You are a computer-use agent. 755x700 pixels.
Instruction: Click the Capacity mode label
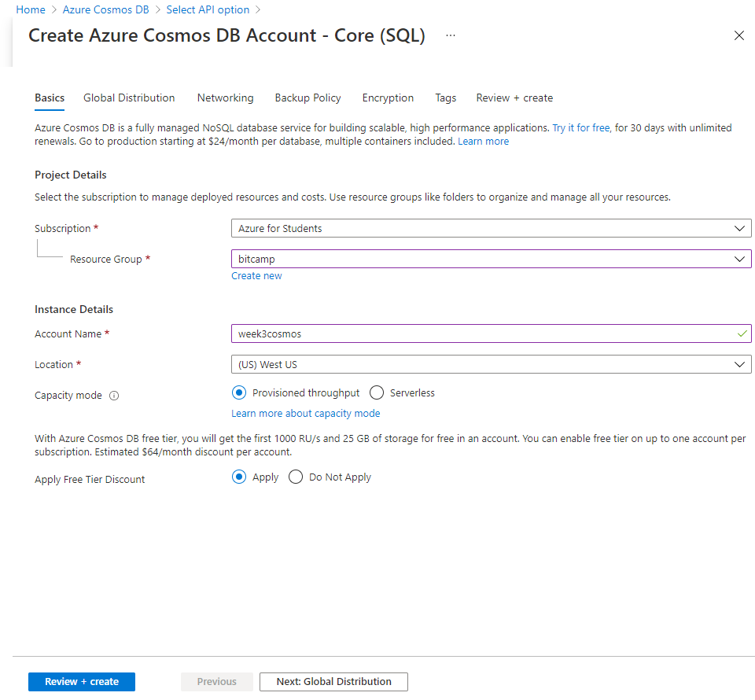[x=68, y=396]
